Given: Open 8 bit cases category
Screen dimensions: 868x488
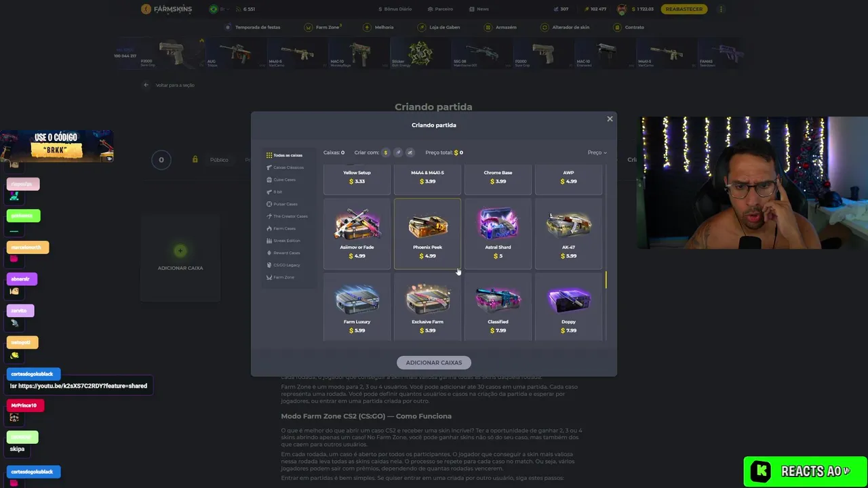Looking at the screenshot, I should click(275, 192).
